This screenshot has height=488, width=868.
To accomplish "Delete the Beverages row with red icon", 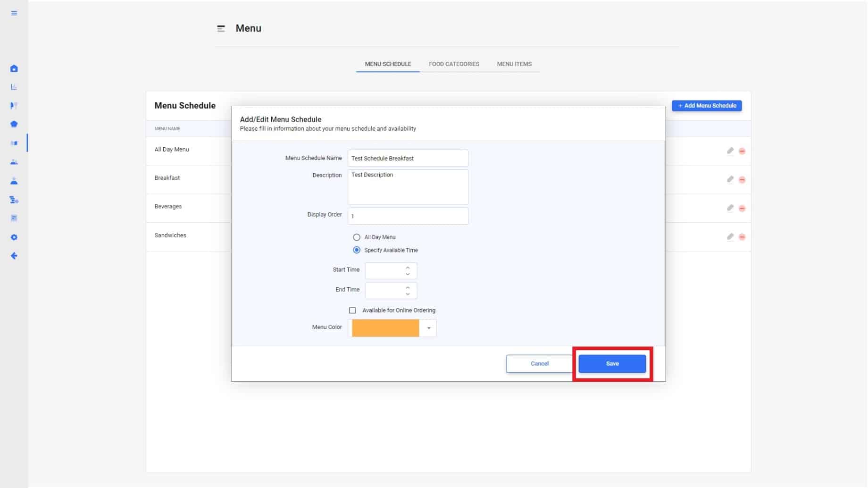I will (742, 209).
